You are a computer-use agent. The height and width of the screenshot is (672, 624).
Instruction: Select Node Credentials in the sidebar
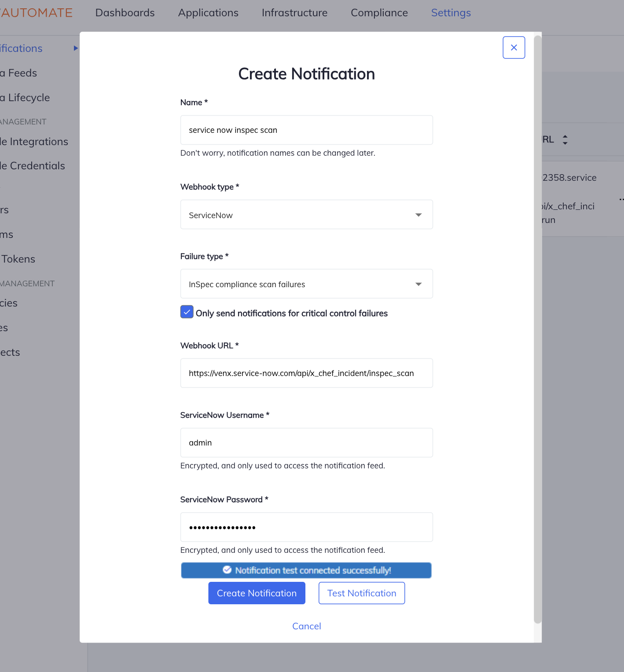32,166
